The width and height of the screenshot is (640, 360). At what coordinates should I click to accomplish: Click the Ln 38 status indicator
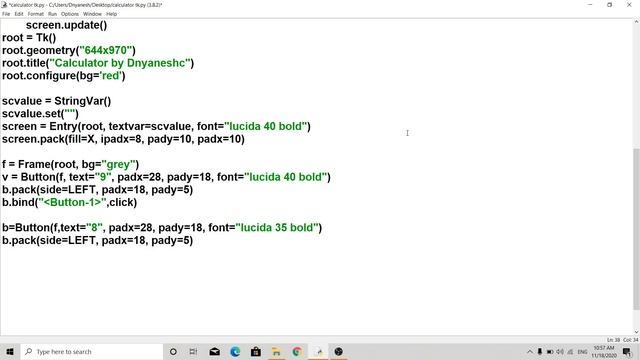tap(613, 340)
